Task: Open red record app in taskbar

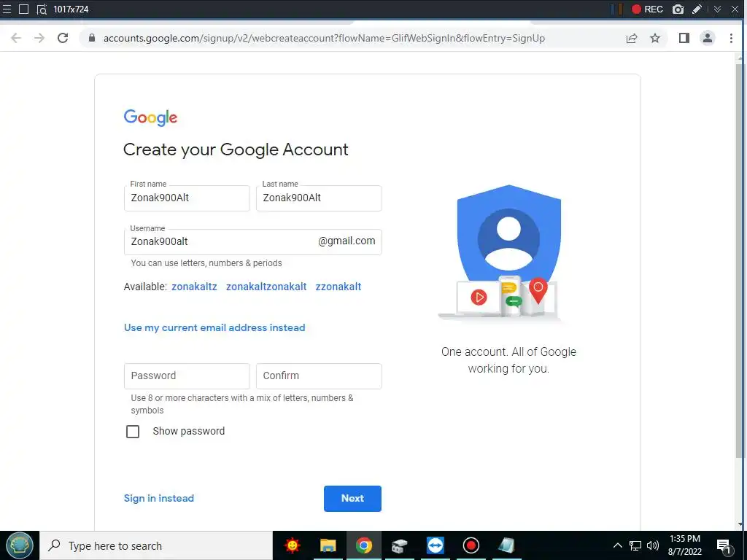Action: (471, 545)
